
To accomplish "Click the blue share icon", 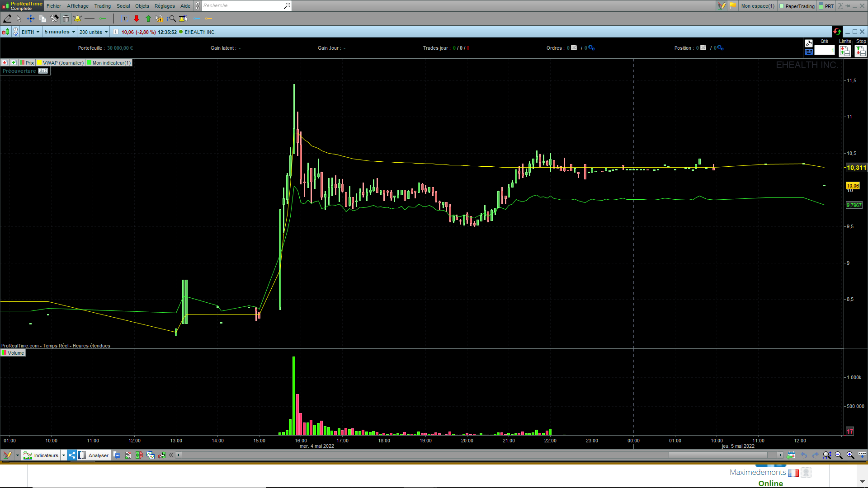I will [x=72, y=455].
